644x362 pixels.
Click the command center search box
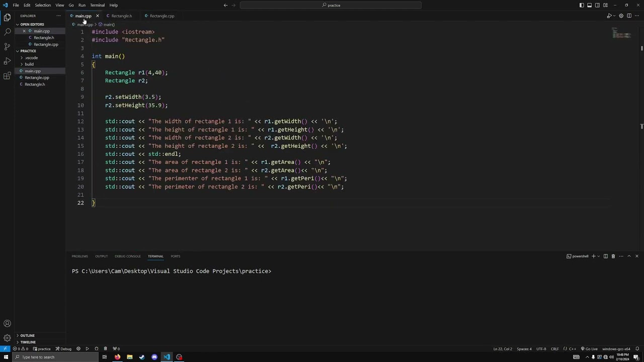pyautogui.click(x=331, y=5)
